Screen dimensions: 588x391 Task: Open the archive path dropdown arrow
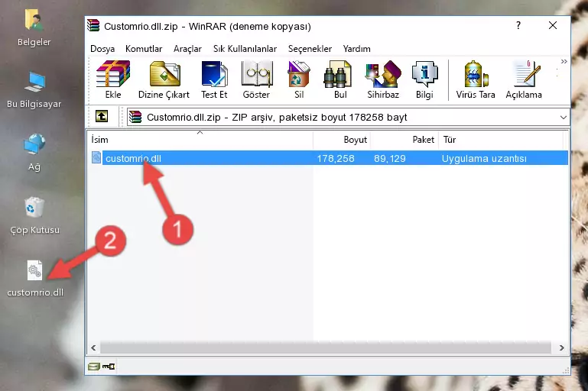click(564, 118)
